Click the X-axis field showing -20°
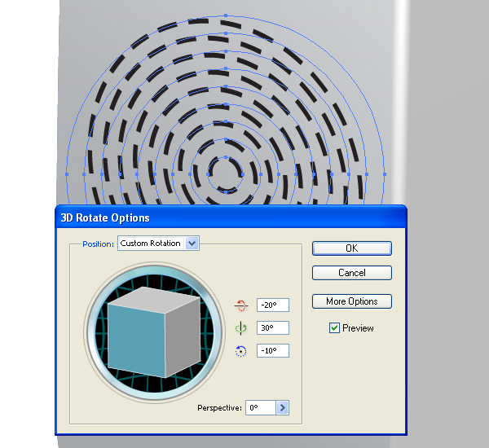This screenshot has height=448, width=489. pyautogui.click(x=273, y=305)
